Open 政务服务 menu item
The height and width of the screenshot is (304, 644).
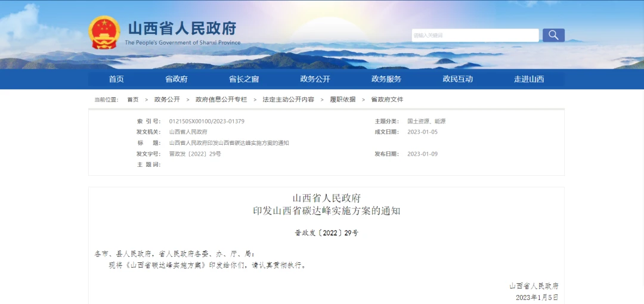(386, 79)
